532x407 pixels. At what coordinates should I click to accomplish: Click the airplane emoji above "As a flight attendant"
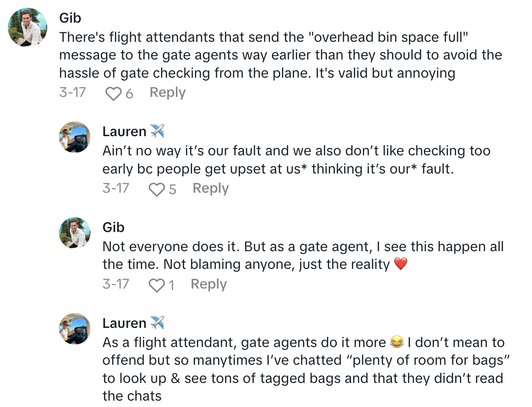(x=157, y=323)
